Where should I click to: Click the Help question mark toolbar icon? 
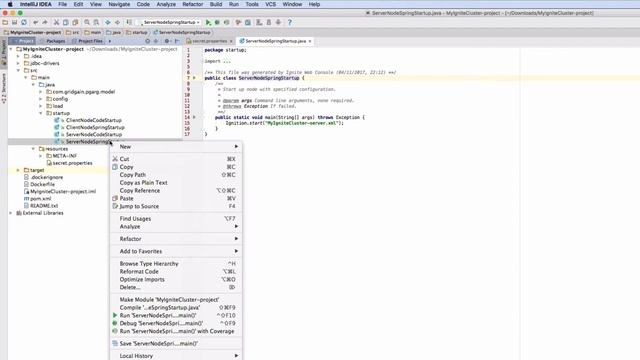pos(290,22)
